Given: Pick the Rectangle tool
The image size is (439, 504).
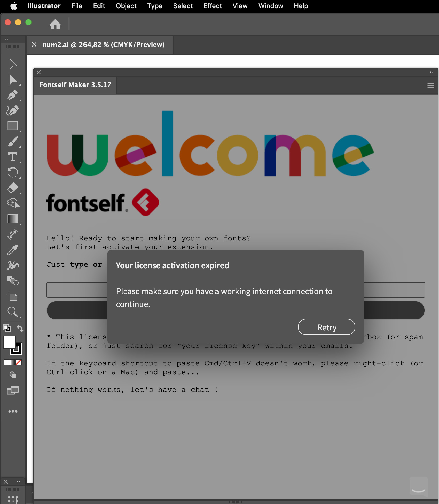Looking at the screenshot, I should click(x=12, y=126).
